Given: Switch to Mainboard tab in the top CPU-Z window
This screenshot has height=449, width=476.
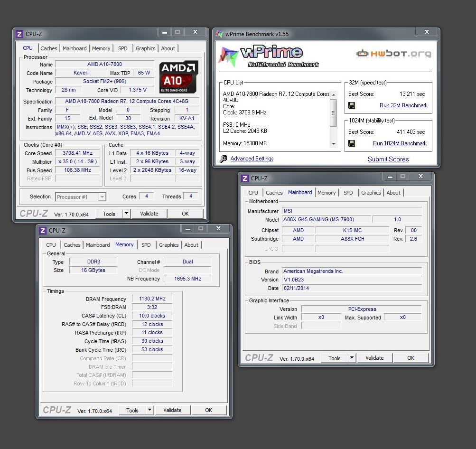Looking at the screenshot, I should tap(75, 48).
